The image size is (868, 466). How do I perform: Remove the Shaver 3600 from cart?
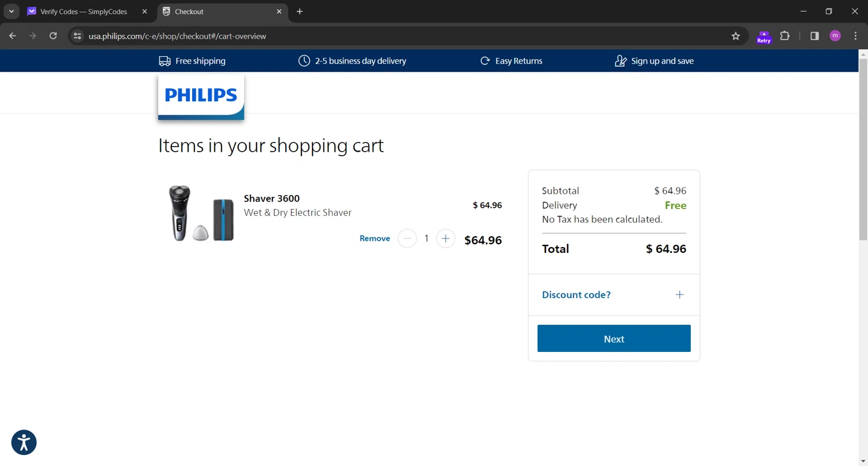(x=375, y=238)
